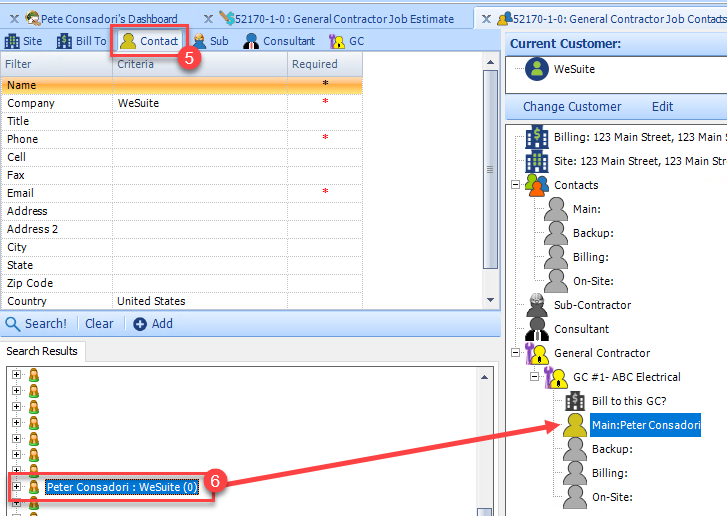
Task: Select the WeSuite customer avatar icon
Action: coord(537,69)
